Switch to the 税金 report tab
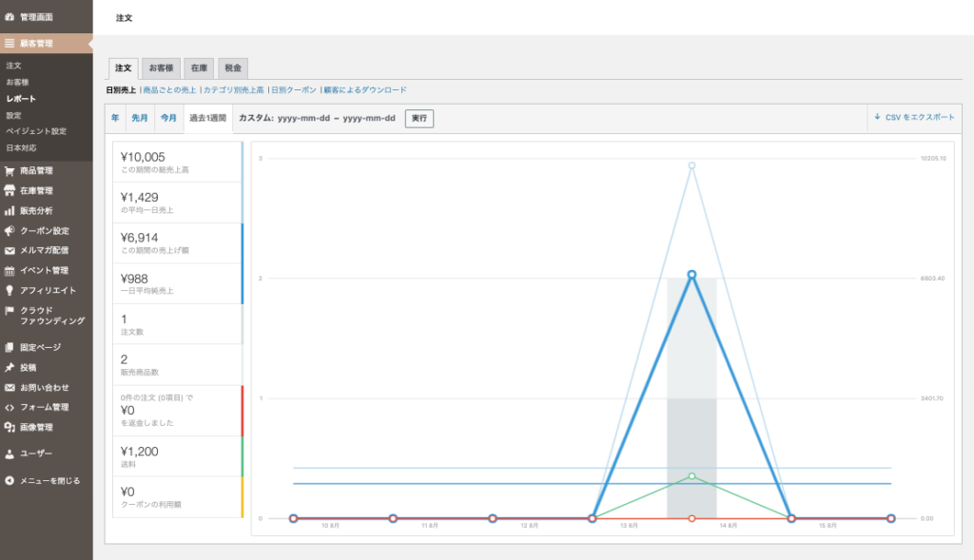The height and width of the screenshot is (560, 974). [233, 68]
